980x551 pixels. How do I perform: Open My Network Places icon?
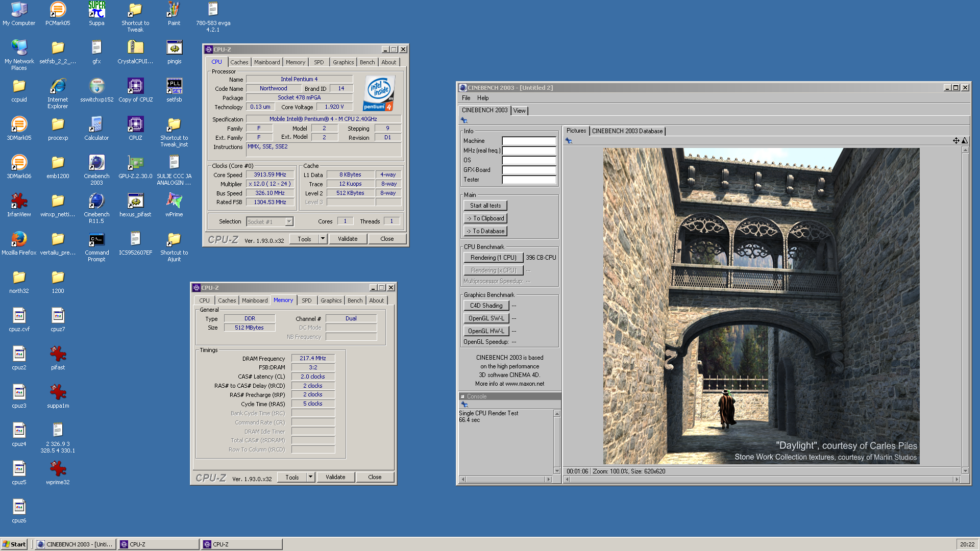pos(19,55)
